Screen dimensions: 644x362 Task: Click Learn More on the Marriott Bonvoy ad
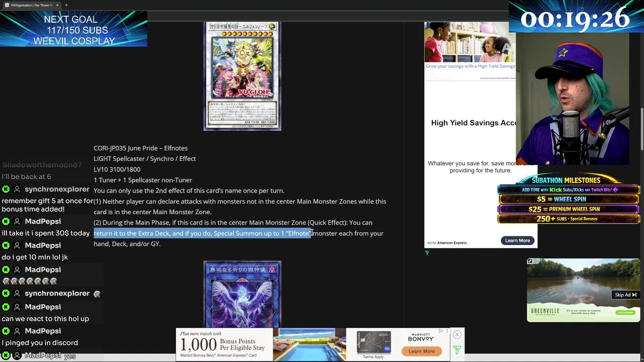pos(421,351)
